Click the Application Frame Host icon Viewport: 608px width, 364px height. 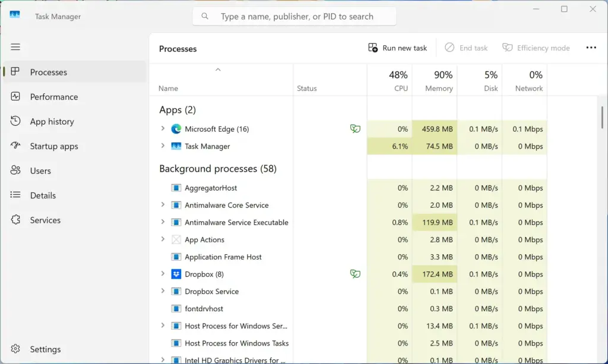click(x=176, y=257)
